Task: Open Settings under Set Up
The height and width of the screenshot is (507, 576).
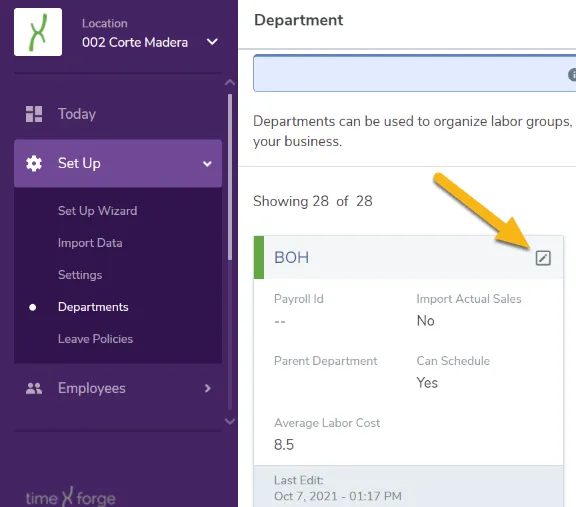Action: click(80, 275)
